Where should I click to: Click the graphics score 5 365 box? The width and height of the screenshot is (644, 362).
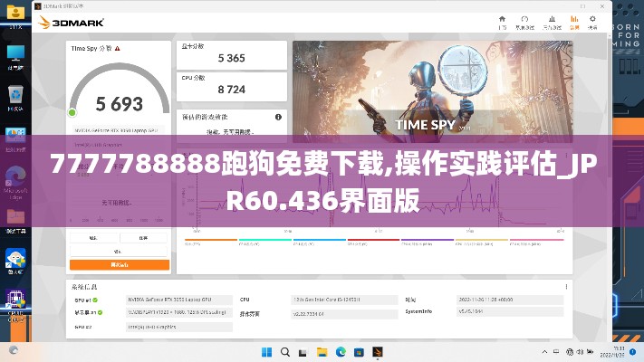[232, 58]
